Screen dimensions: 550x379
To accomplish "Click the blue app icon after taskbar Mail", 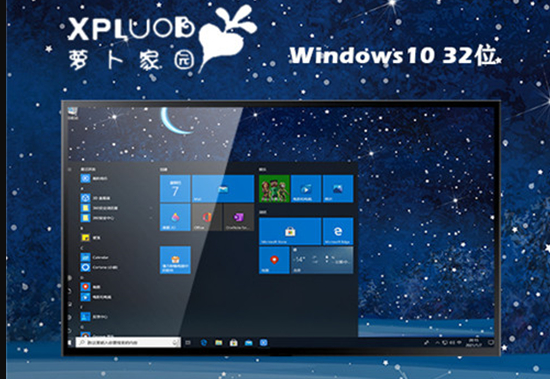I will 264,343.
